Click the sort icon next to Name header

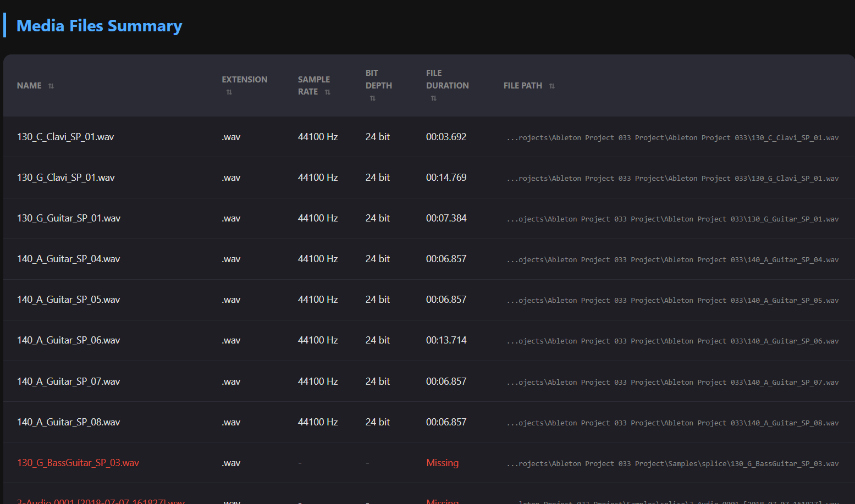[x=51, y=86]
